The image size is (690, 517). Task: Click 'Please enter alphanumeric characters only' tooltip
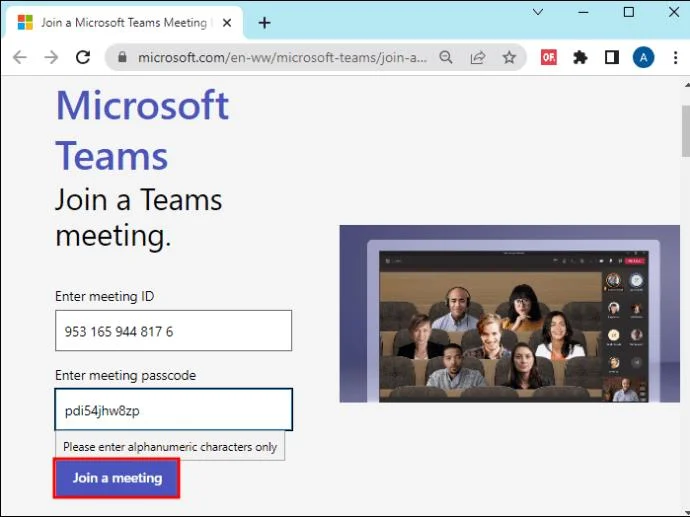170,447
